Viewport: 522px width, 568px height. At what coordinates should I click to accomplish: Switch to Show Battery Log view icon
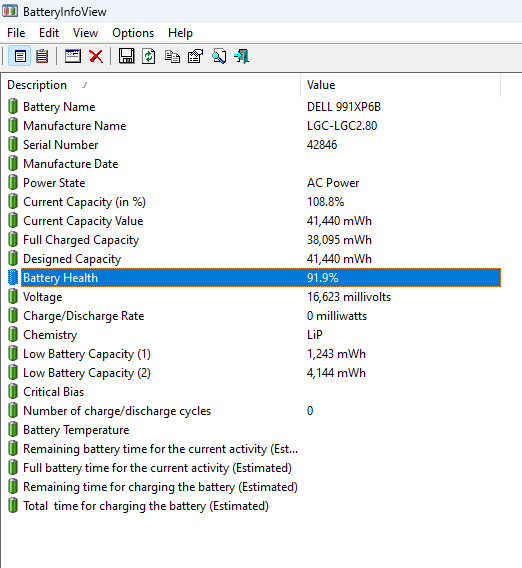tap(42, 57)
